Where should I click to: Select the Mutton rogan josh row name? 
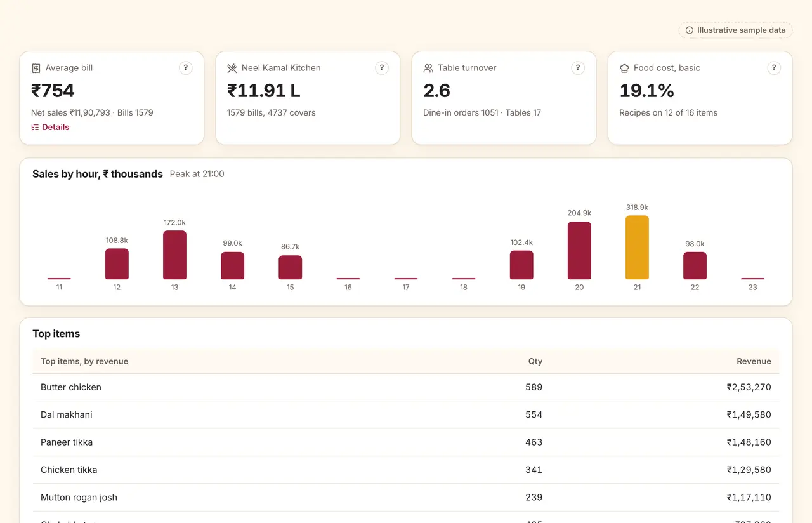click(x=79, y=498)
